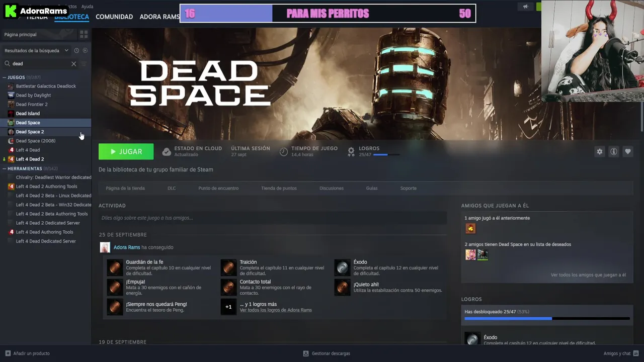This screenshot has width=644, height=362.
Task: Click the Peng treasure achievement icon
Action: click(115, 307)
